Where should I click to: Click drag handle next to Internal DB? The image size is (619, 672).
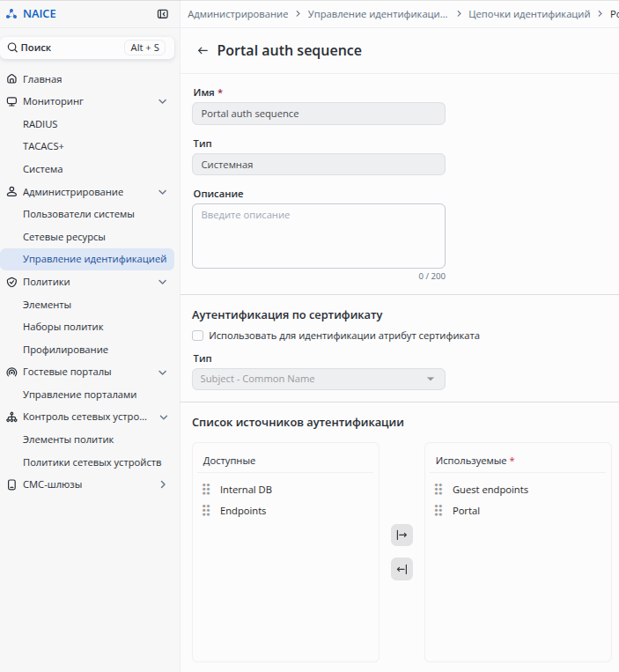[x=206, y=490]
